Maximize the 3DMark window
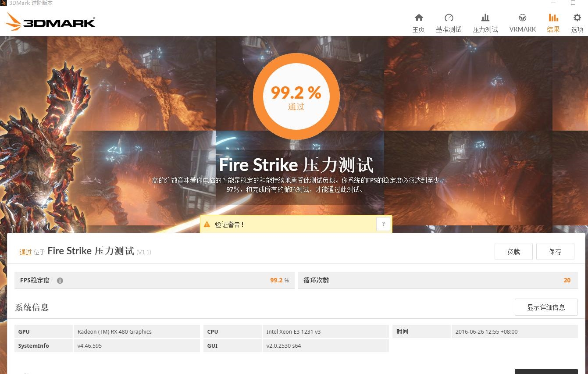 tap(573, 3)
